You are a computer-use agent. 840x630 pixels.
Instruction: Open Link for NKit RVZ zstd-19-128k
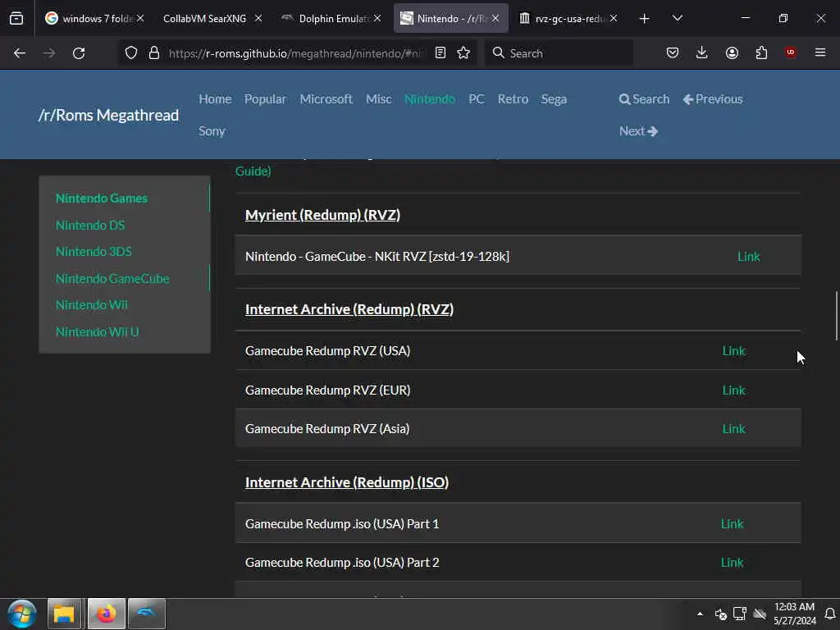tap(748, 257)
